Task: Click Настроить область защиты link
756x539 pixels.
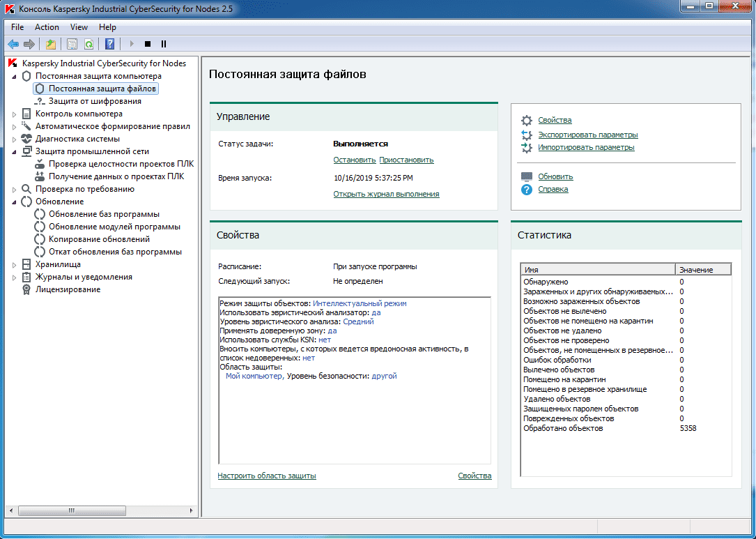Action: [x=267, y=476]
